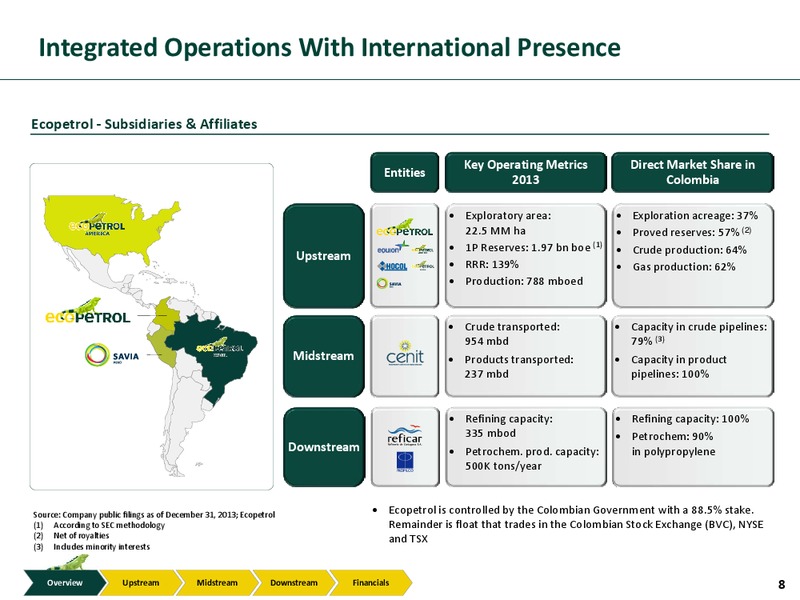Click the Colombia region on the map
Image resolution: width=800 pixels, height=600 pixels.
(167, 315)
